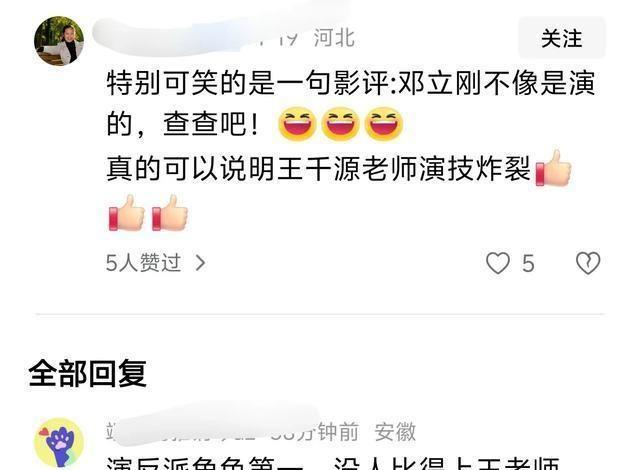Follow the commenter with 关注 button

pos(562,38)
